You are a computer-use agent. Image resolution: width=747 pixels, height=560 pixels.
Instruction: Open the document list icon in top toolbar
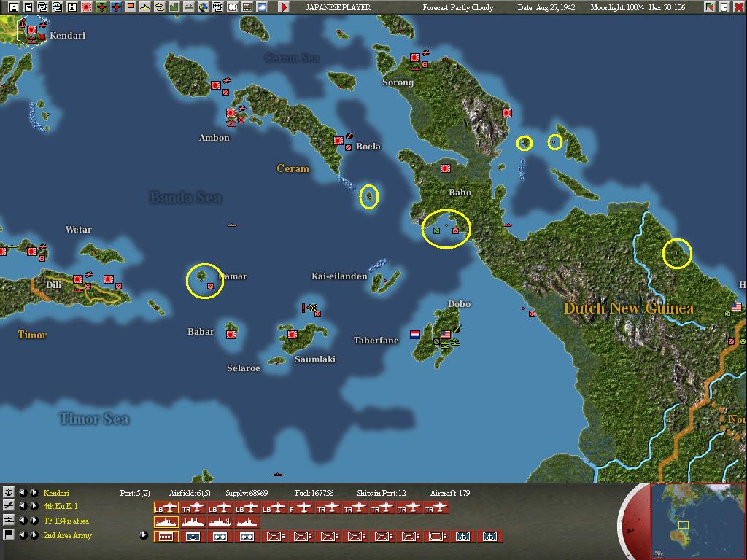(x=28, y=7)
